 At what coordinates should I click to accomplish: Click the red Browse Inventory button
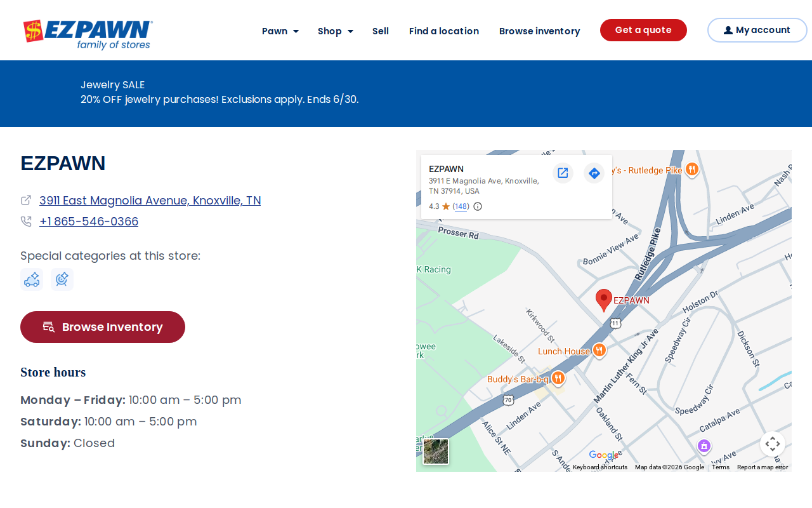(103, 327)
